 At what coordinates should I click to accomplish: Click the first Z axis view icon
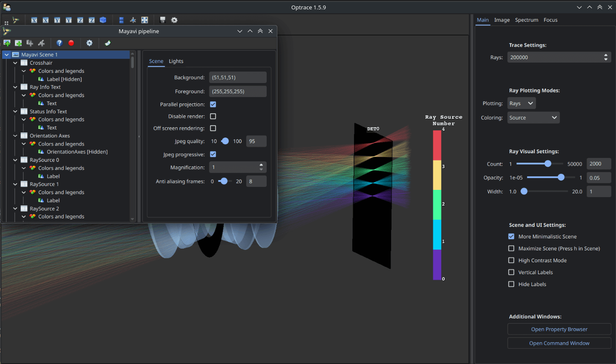tap(80, 20)
